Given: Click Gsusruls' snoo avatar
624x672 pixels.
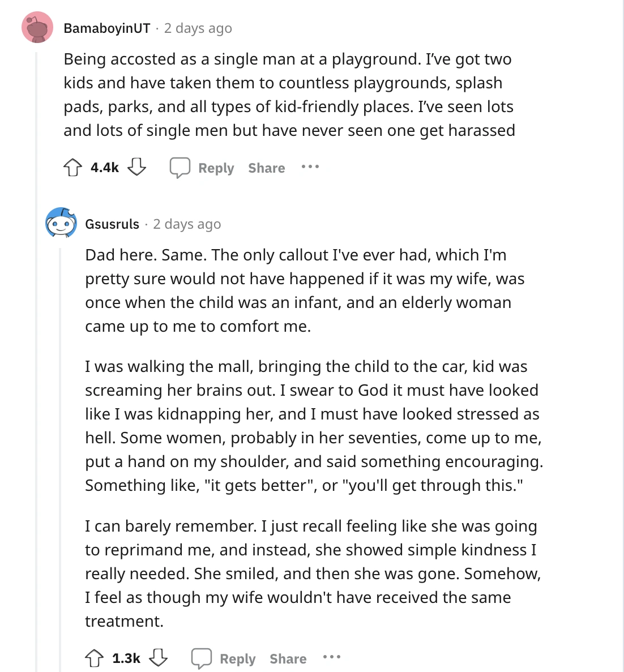Looking at the screenshot, I should pos(61,223).
